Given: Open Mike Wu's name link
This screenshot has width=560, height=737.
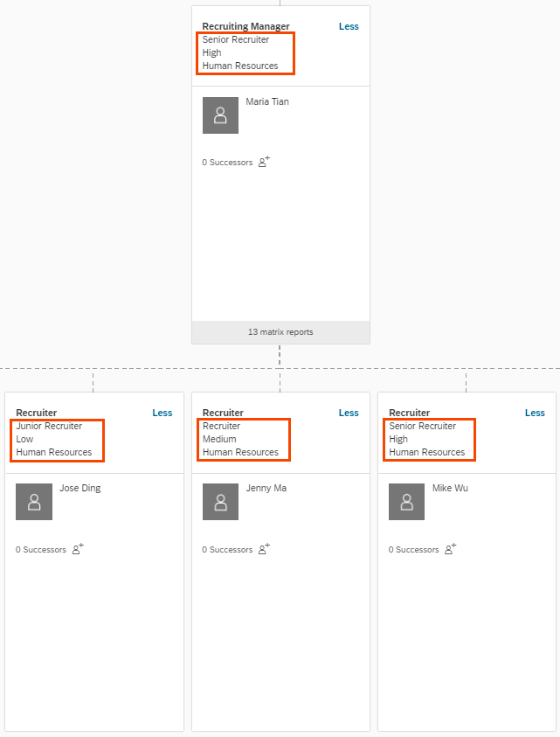Looking at the screenshot, I should point(450,488).
